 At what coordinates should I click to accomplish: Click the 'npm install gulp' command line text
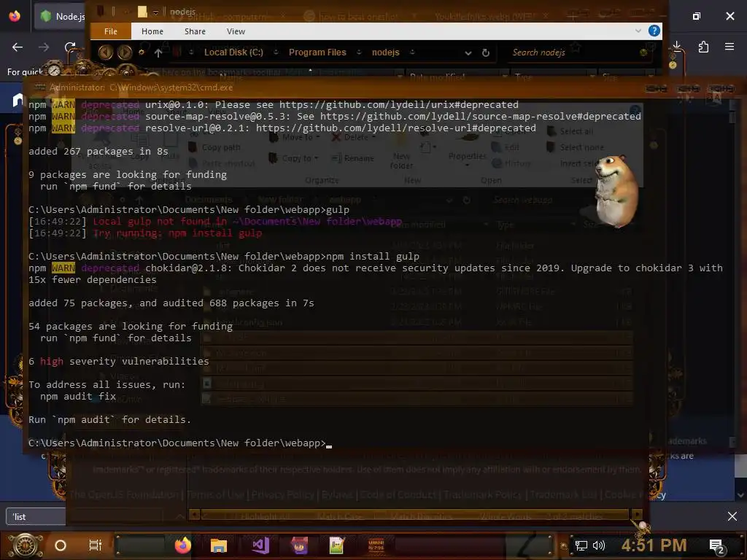(x=373, y=256)
